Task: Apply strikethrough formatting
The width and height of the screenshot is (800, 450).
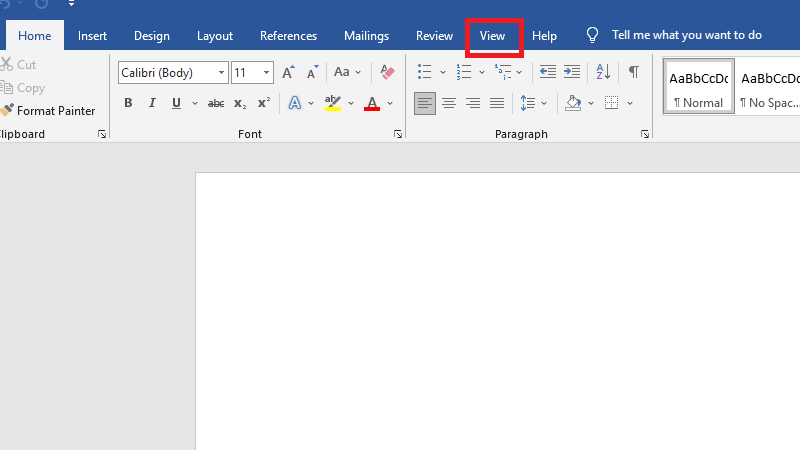Action: pos(215,103)
